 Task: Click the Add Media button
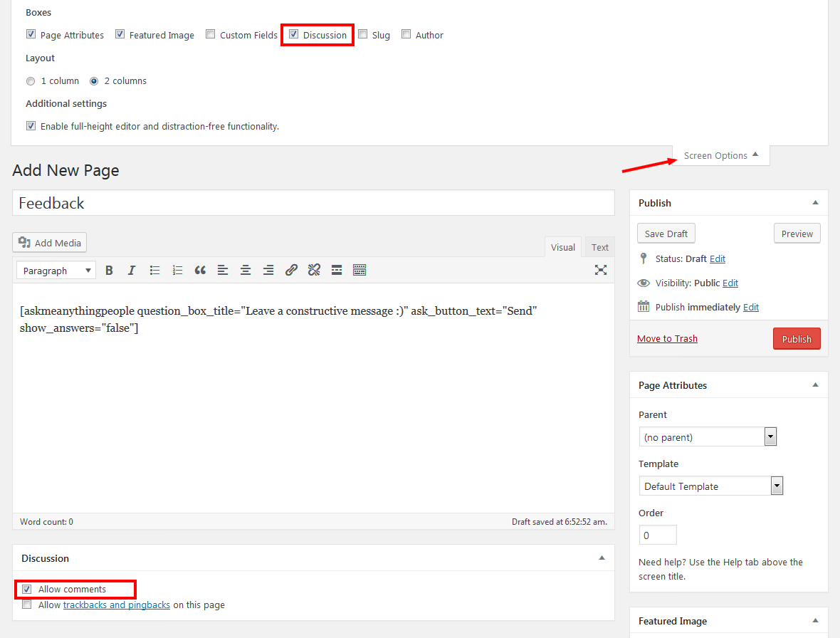point(49,243)
